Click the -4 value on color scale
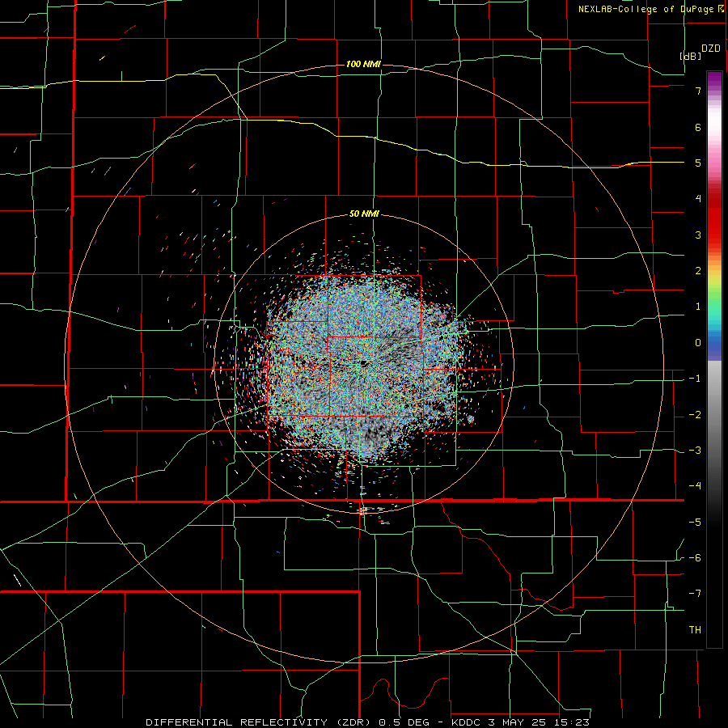728x728 pixels. [x=695, y=486]
